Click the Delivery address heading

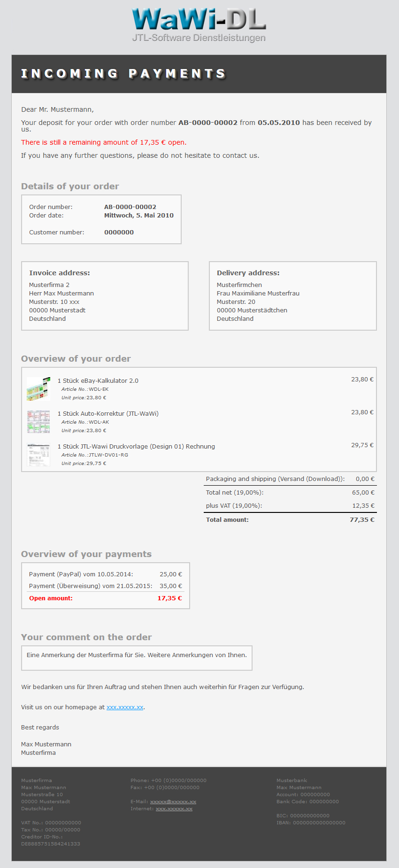coord(248,273)
